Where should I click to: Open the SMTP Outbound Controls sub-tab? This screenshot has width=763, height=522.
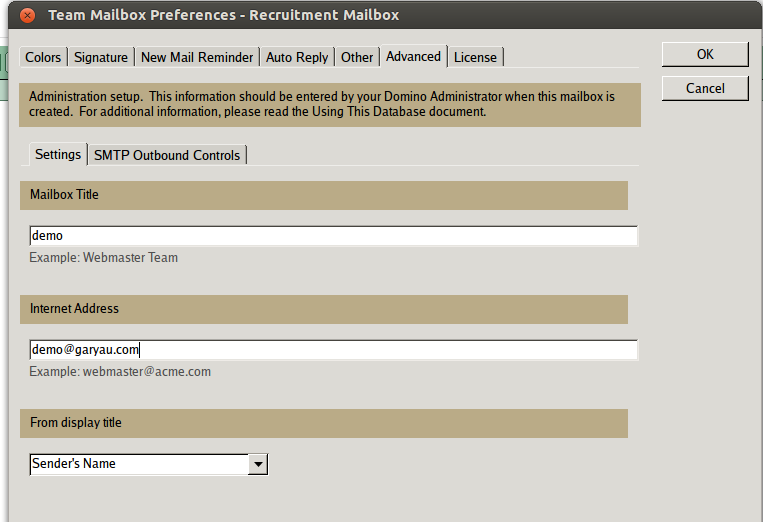[167, 155]
